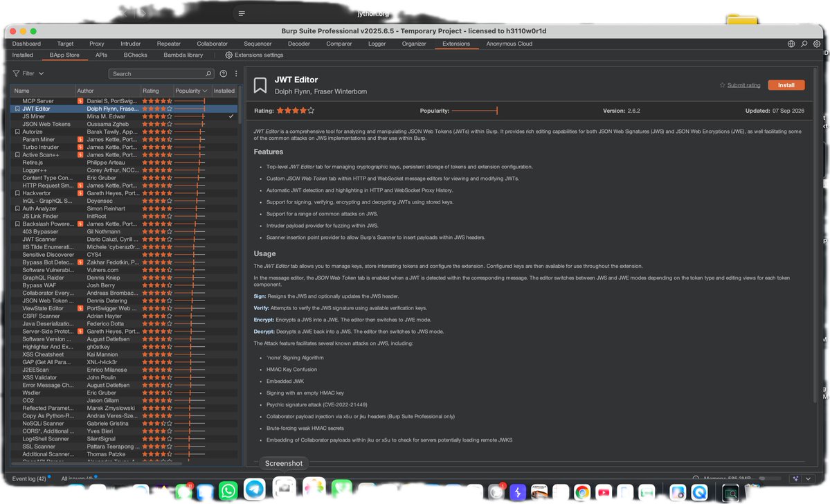Screen dimensions: 830x504
Task: Select the "Logger++" extension row
Action: click(124, 170)
